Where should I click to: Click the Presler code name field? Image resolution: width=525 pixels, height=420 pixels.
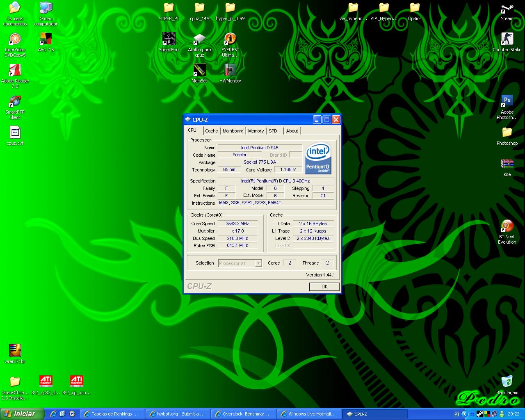[x=240, y=155]
